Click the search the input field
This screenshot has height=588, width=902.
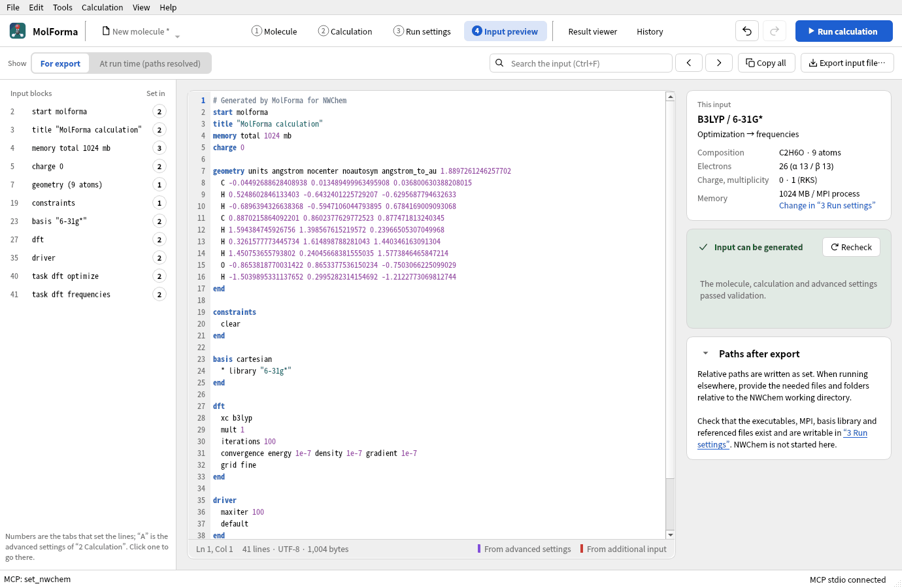581,63
